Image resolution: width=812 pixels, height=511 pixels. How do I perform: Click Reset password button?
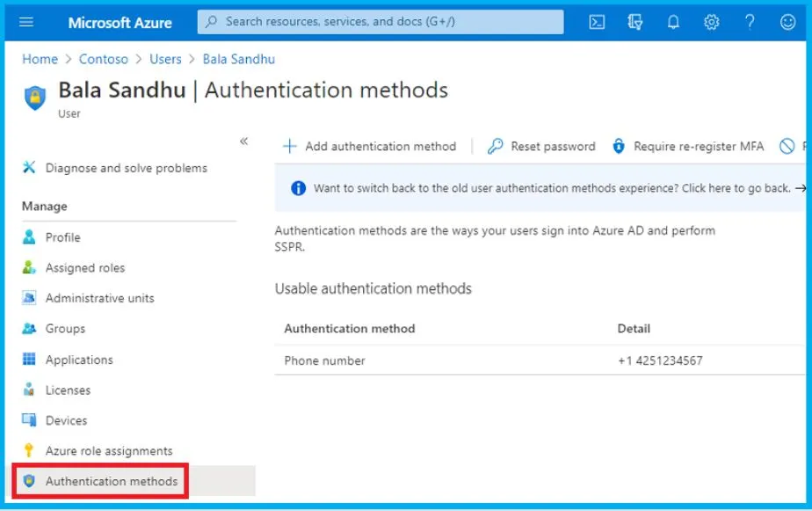(x=541, y=146)
